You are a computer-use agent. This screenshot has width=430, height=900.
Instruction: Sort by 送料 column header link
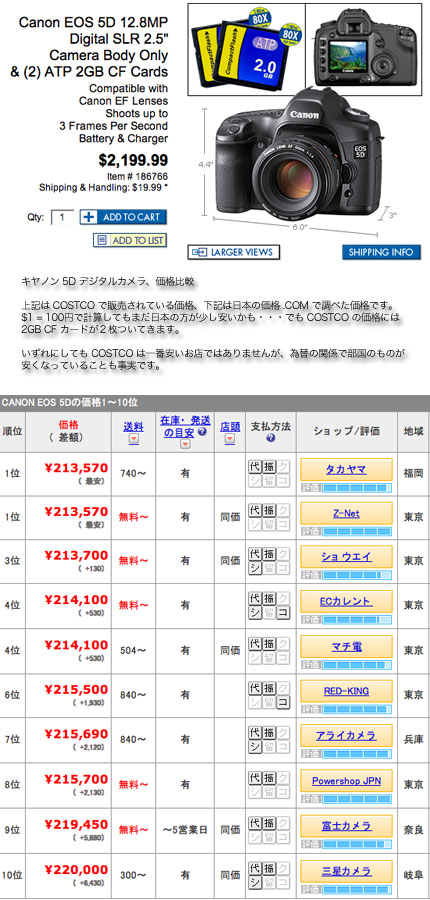point(133,427)
